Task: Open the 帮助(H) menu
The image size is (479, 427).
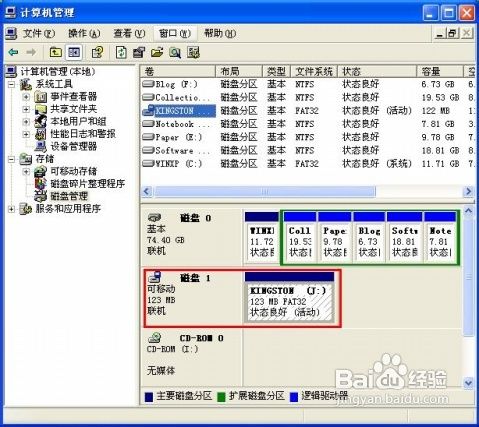Action: [x=220, y=33]
